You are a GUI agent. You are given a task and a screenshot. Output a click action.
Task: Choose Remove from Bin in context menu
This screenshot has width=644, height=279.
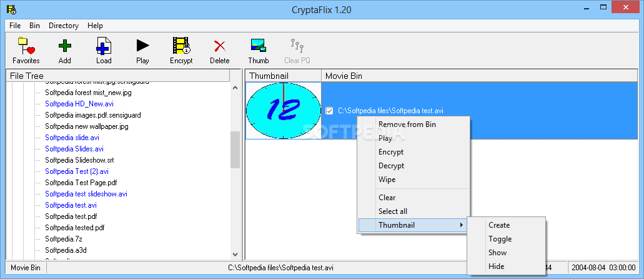click(x=413, y=124)
